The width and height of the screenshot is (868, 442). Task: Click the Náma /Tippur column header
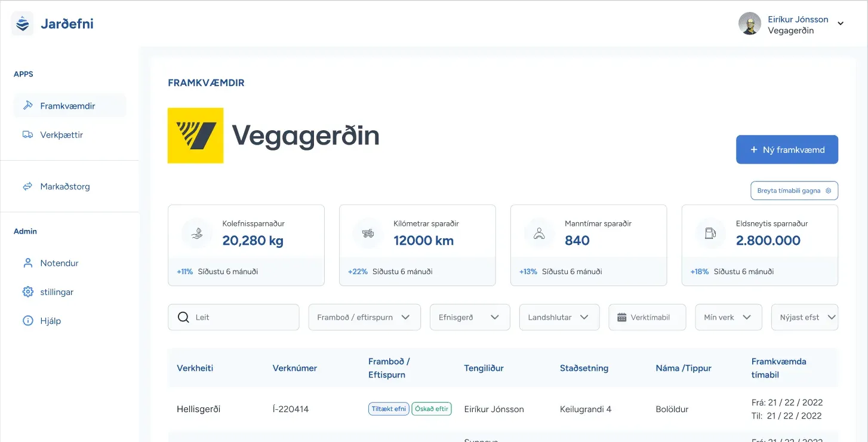click(x=684, y=368)
